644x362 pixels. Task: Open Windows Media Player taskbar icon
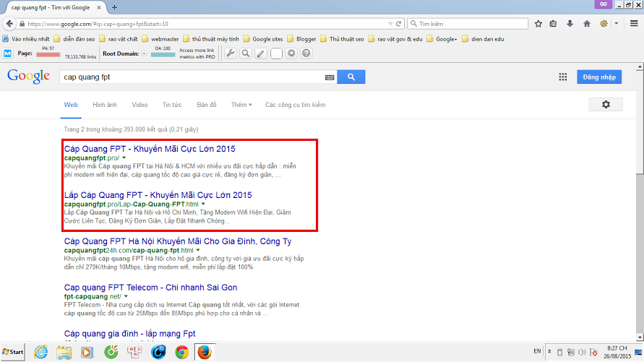pos(87,352)
